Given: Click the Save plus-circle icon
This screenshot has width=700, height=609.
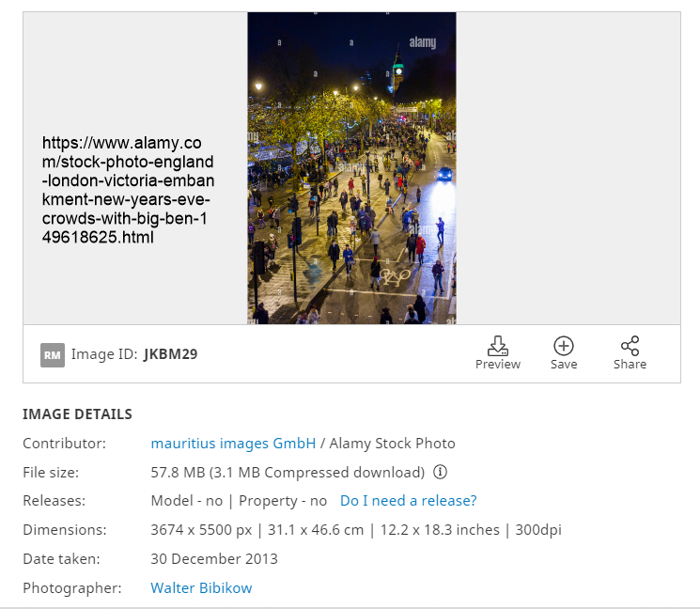Looking at the screenshot, I should tap(564, 346).
